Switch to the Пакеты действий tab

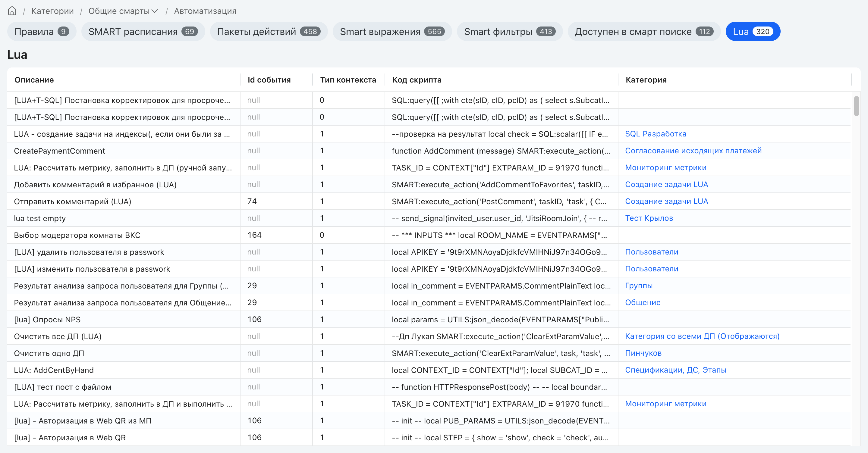coord(269,32)
